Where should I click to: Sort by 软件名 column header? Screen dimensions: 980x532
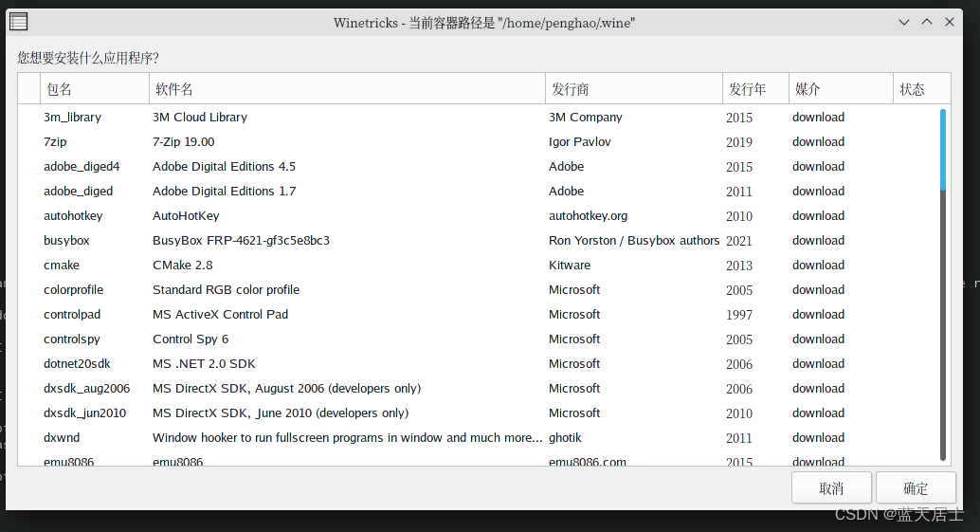click(x=347, y=89)
